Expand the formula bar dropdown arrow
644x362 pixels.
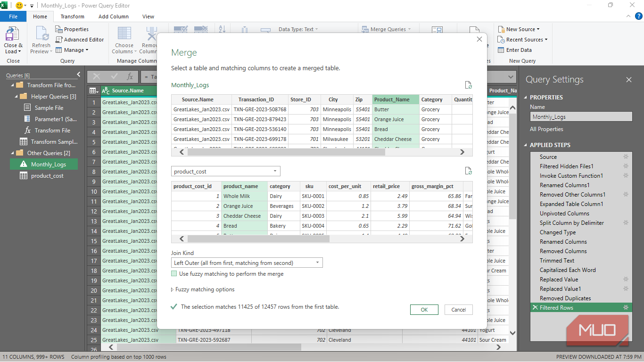(x=512, y=76)
